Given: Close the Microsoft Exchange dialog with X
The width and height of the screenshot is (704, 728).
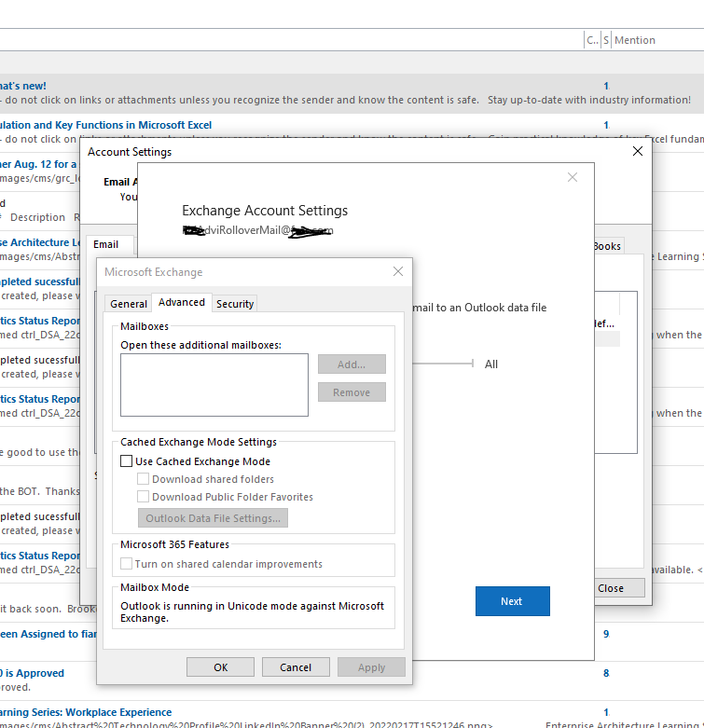Looking at the screenshot, I should (x=398, y=271).
